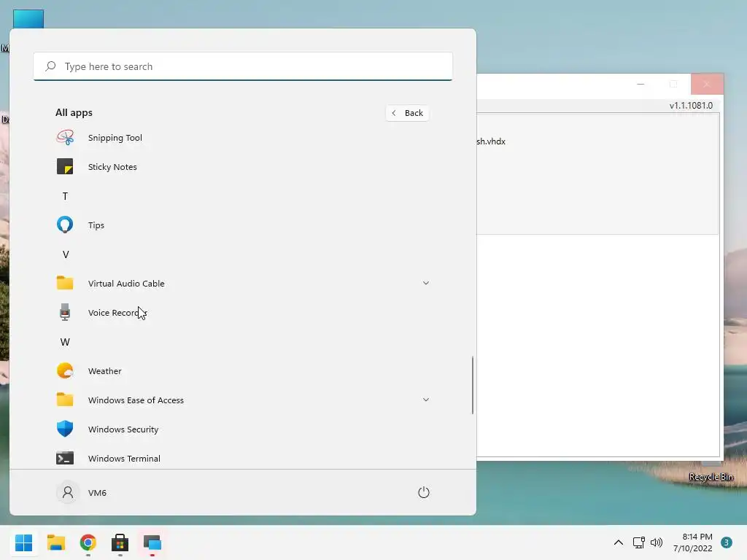This screenshot has width=747, height=560.
Task: Jump to letter V section header
Action: coord(65,254)
